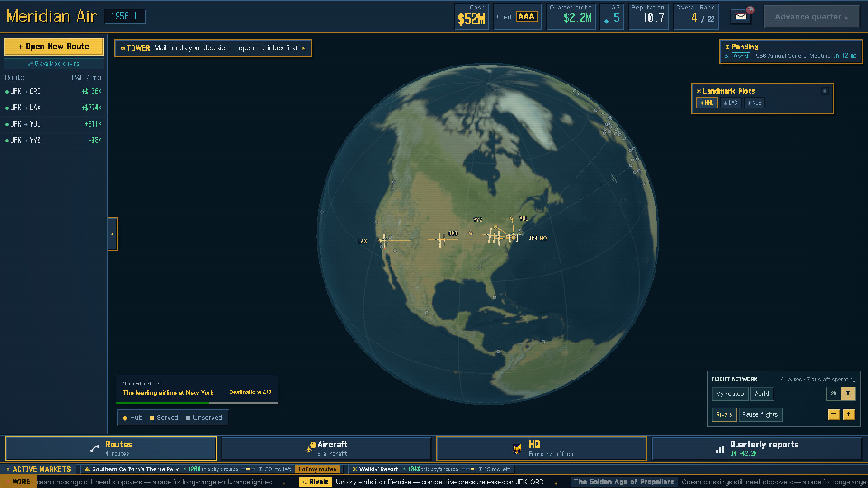
Task: Click the Overall Rank 4/22 indicator
Action: click(695, 17)
